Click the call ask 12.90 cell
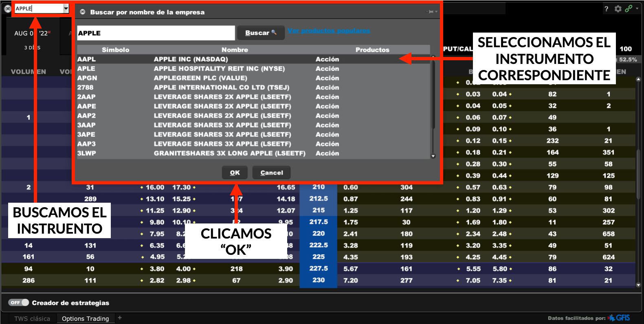 point(181,210)
